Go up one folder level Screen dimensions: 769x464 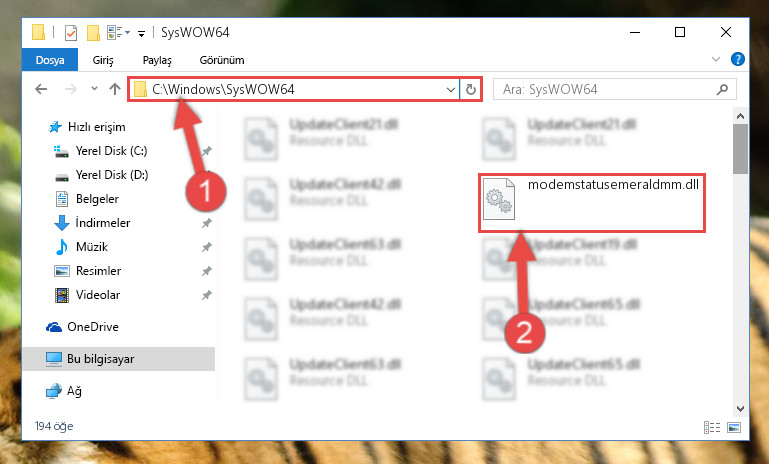115,89
